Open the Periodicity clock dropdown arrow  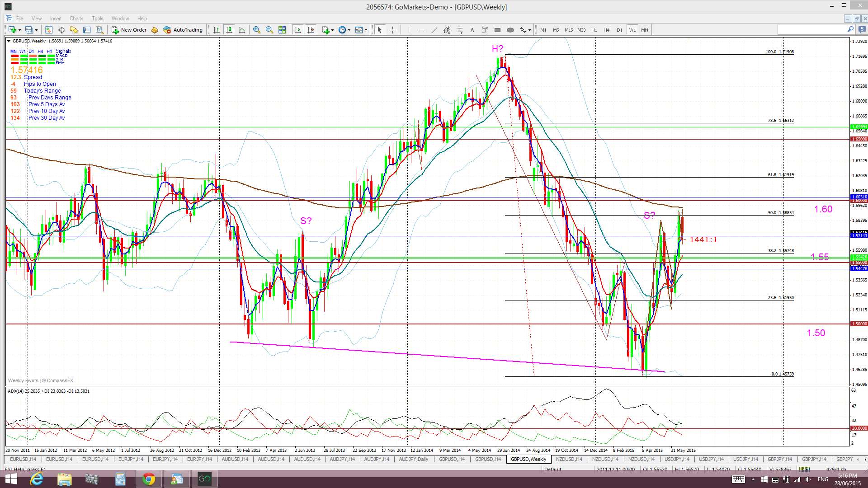pyautogui.click(x=349, y=30)
